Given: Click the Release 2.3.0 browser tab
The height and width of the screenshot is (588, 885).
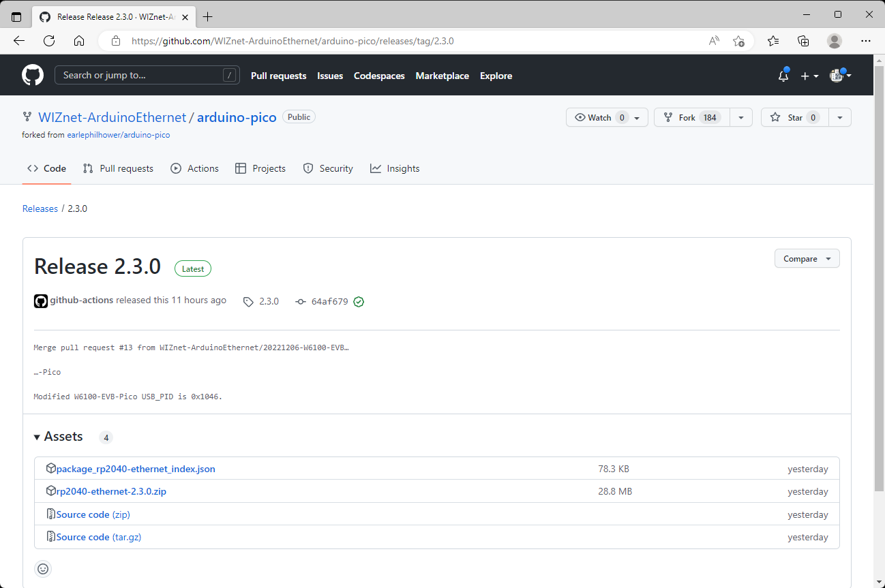Looking at the screenshot, I should coord(114,16).
